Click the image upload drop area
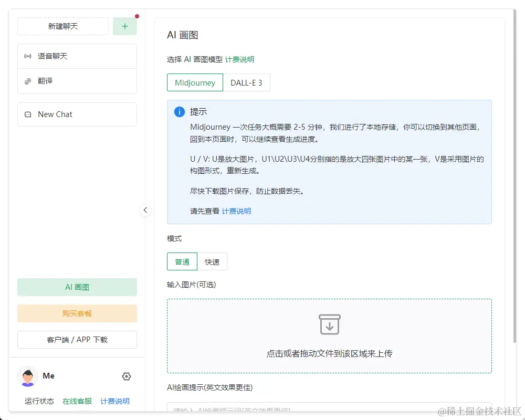Image resolution: width=525 pixels, height=420 pixels. point(330,336)
